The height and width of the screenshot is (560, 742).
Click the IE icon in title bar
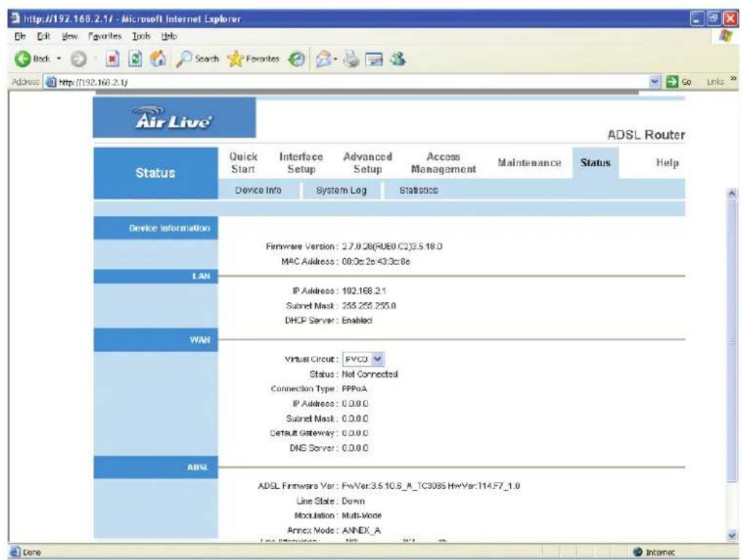click(x=16, y=18)
